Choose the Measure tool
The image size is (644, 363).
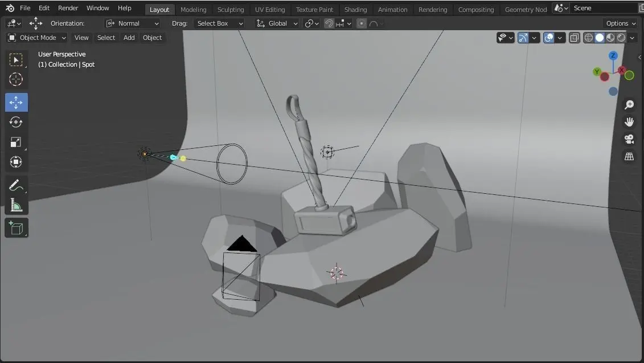coord(16,205)
